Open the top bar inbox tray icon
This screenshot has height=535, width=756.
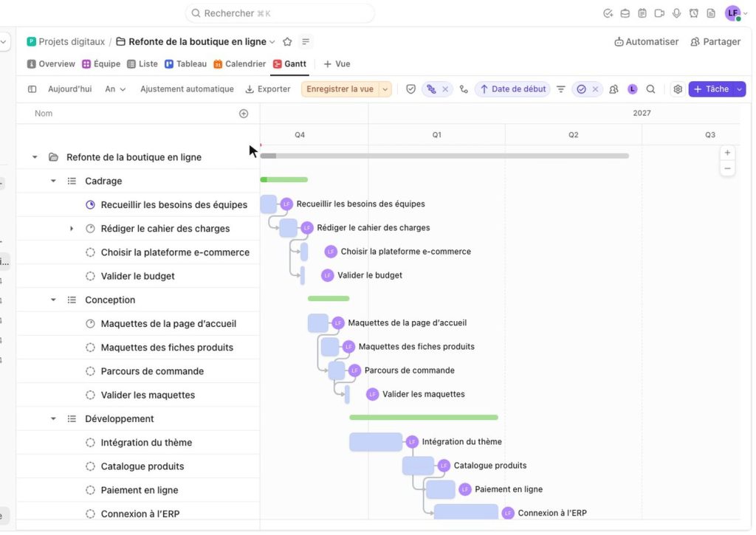tap(625, 13)
